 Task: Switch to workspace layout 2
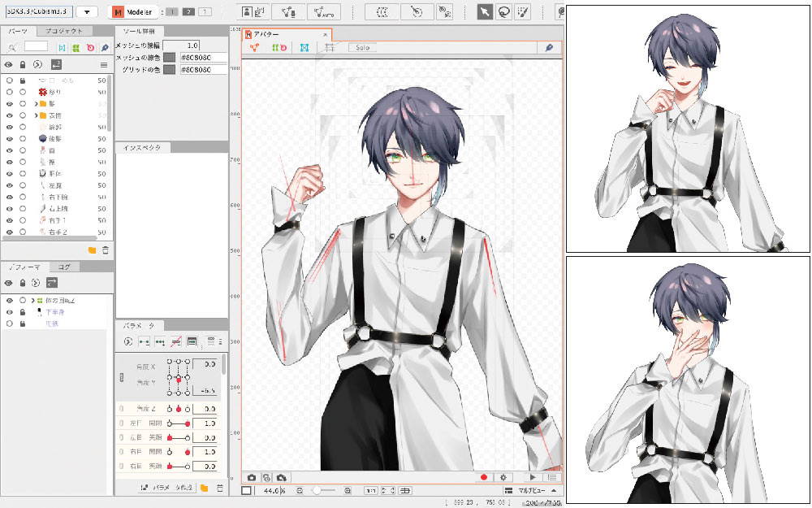188,11
